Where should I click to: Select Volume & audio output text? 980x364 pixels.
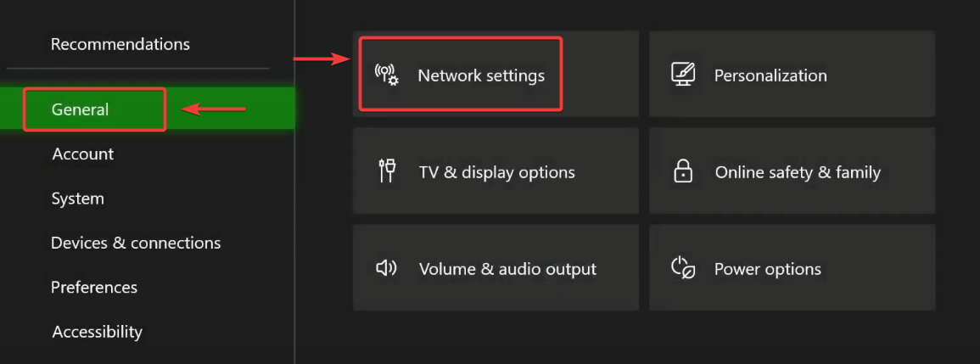[x=507, y=269]
